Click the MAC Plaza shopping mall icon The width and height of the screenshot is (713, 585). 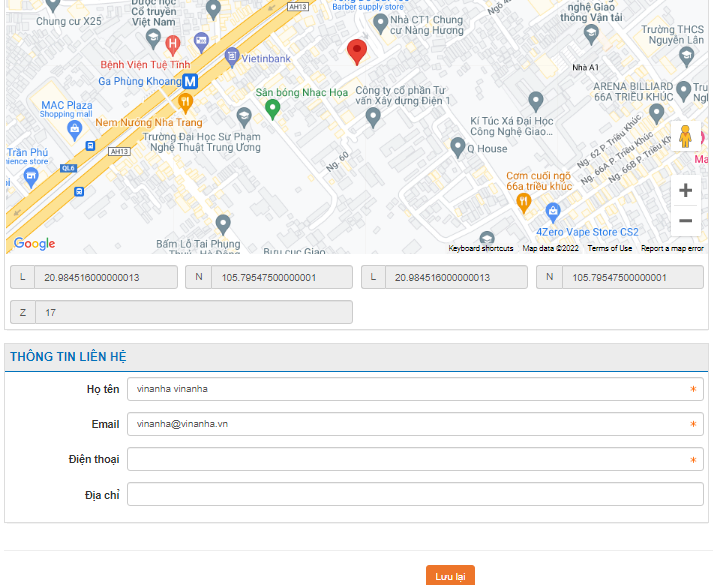point(75,131)
